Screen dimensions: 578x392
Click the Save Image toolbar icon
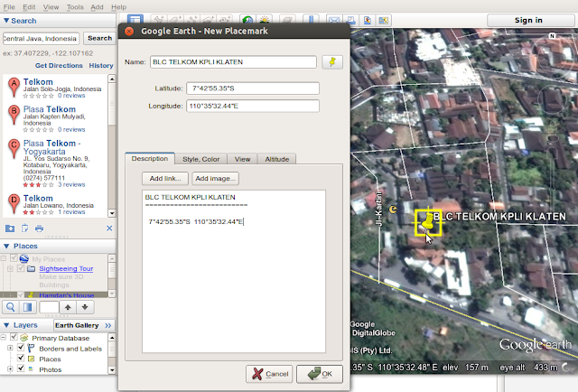[x=368, y=20]
